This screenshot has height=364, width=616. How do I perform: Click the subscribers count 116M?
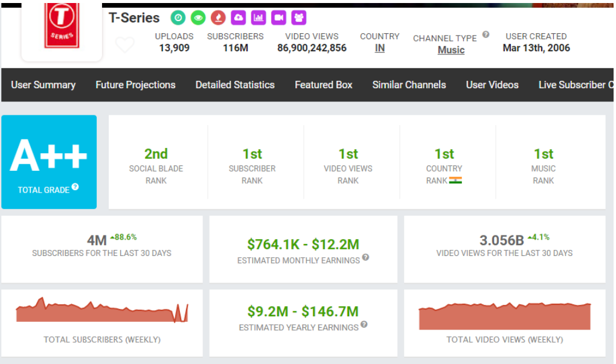click(x=236, y=48)
